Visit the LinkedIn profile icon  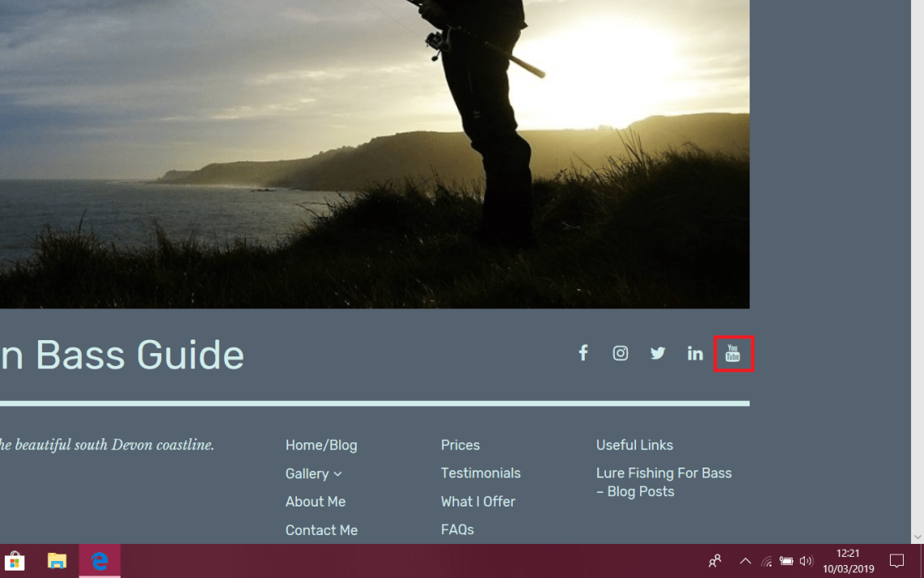695,353
